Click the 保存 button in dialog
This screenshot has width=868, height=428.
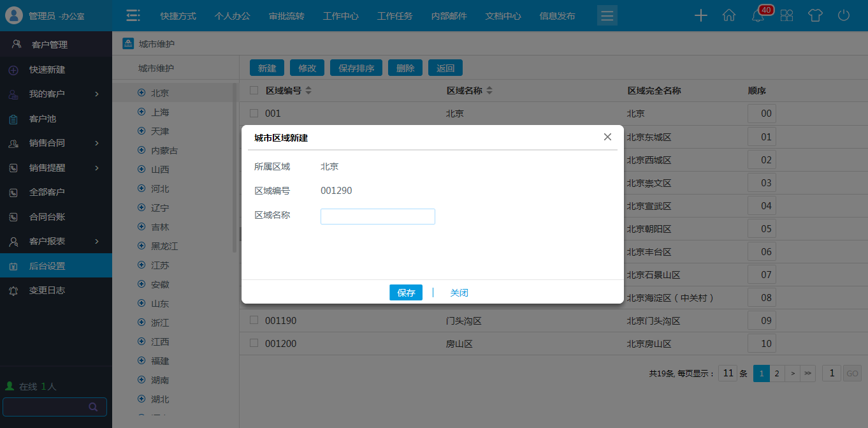tap(405, 293)
